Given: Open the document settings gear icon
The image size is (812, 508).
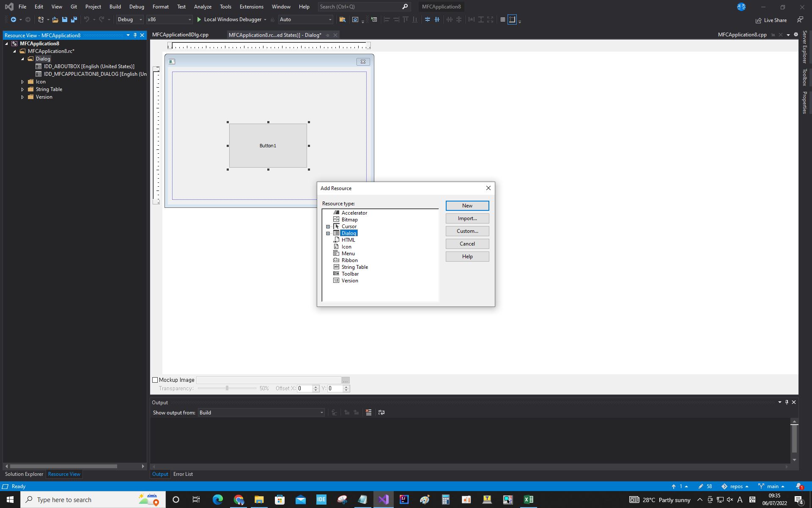Looking at the screenshot, I should pyautogui.click(x=796, y=35).
